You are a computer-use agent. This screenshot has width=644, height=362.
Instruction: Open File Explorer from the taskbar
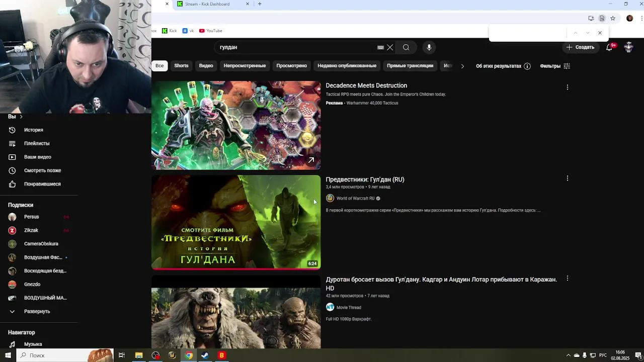pyautogui.click(x=139, y=355)
